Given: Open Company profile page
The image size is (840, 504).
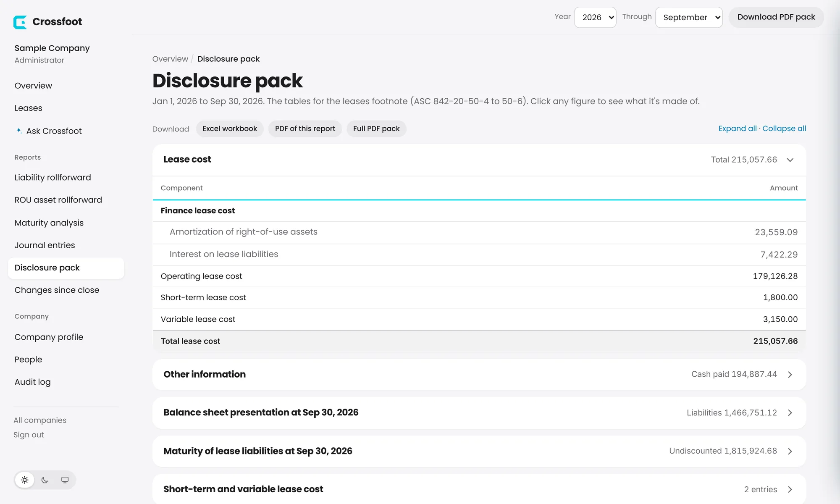Looking at the screenshot, I should click(49, 337).
